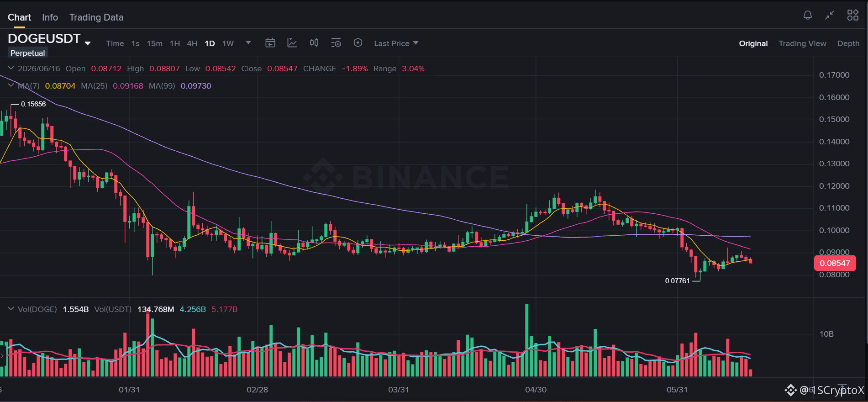868x402 pixels.
Task: Open the technical indicators line chart icon
Action: tap(292, 43)
